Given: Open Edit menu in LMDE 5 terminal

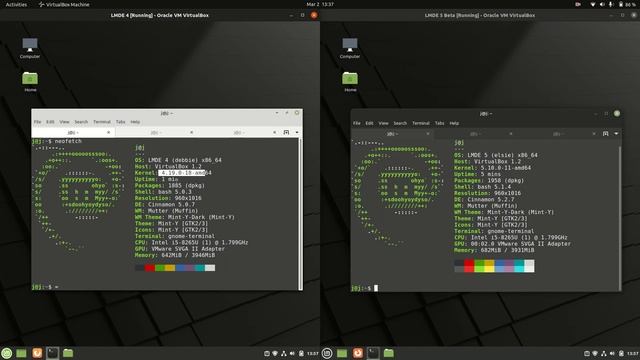Looking at the screenshot, I should 369,123.
